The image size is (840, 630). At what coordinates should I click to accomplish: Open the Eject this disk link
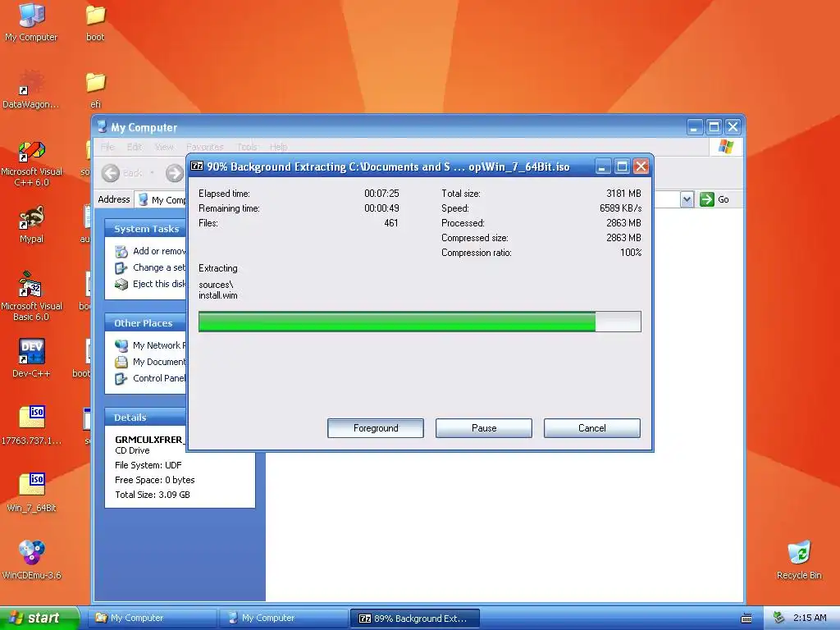[x=159, y=284]
